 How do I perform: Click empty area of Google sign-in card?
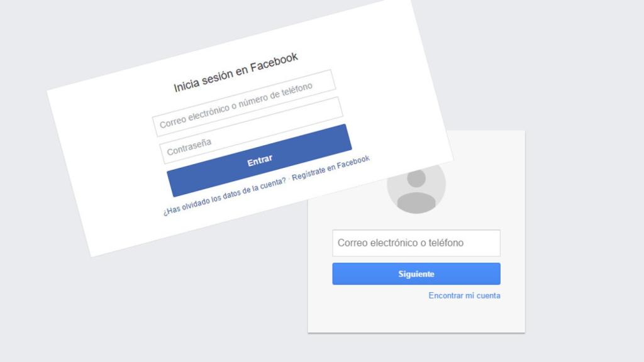click(x=416, y=316)
